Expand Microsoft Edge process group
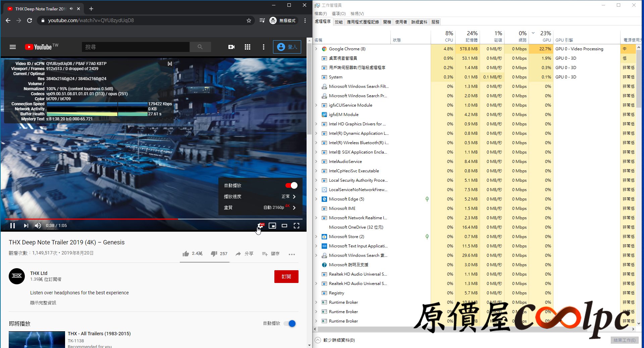The height and width of the screenshot is (348, 644). (x=316, y=199)
